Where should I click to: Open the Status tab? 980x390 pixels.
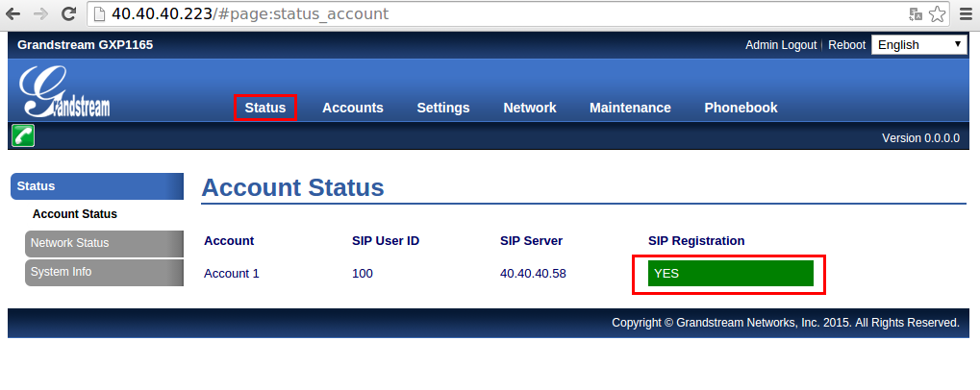[x=265, y=108]
